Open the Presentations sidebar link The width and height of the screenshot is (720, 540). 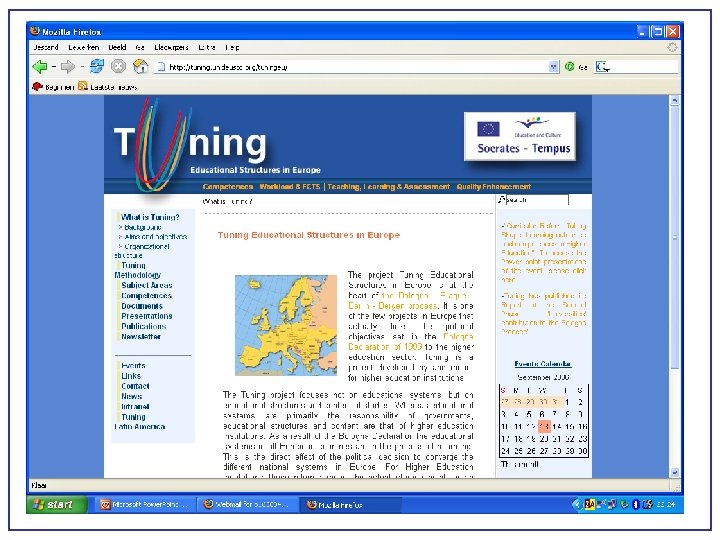pos(146,316)
